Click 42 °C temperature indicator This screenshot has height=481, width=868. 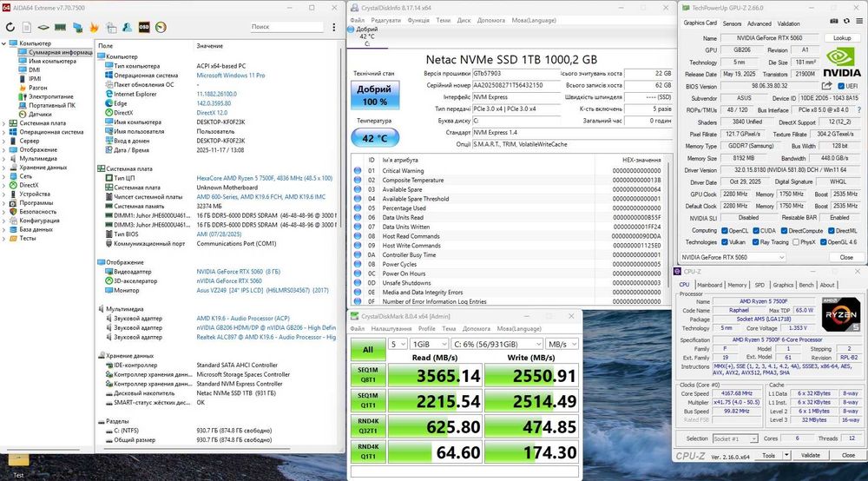[375, 138]
